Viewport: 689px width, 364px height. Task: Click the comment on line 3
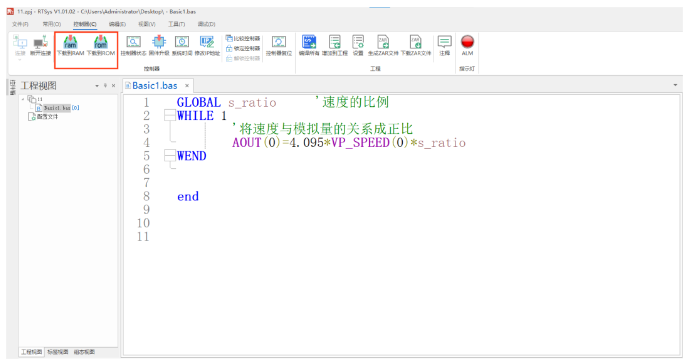322,129
